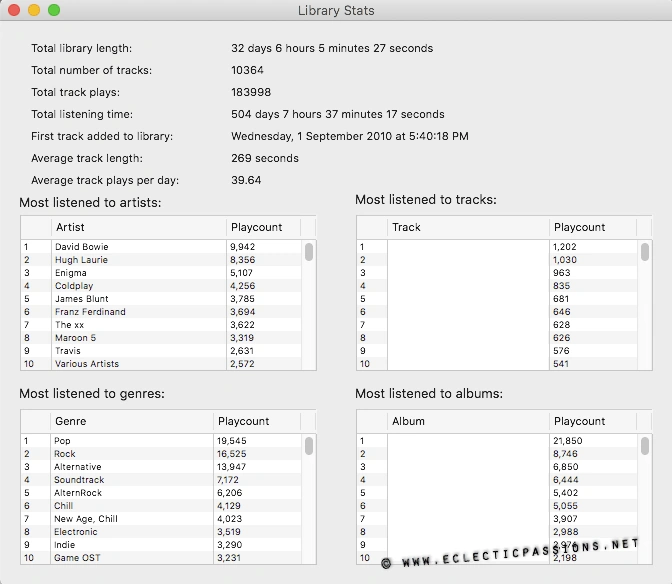
Task: Select the Coldplay artist row
Action: pyautogui.click(x=161, y=286)
